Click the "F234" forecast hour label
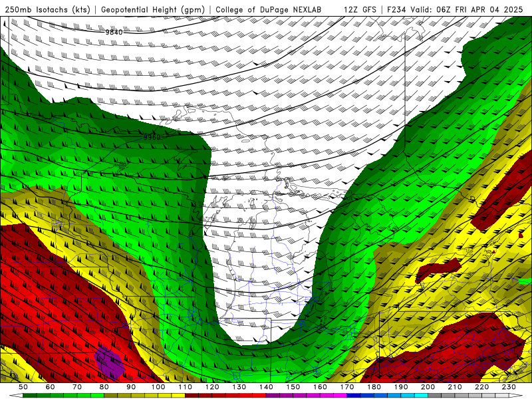This screenshot has width=532, height=399. click(x=396, y=9)
